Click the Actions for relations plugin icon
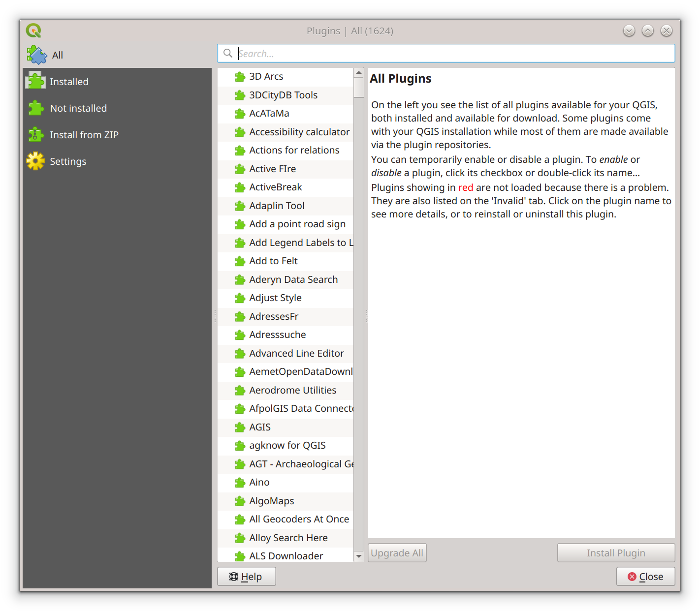 click(240, 151)
